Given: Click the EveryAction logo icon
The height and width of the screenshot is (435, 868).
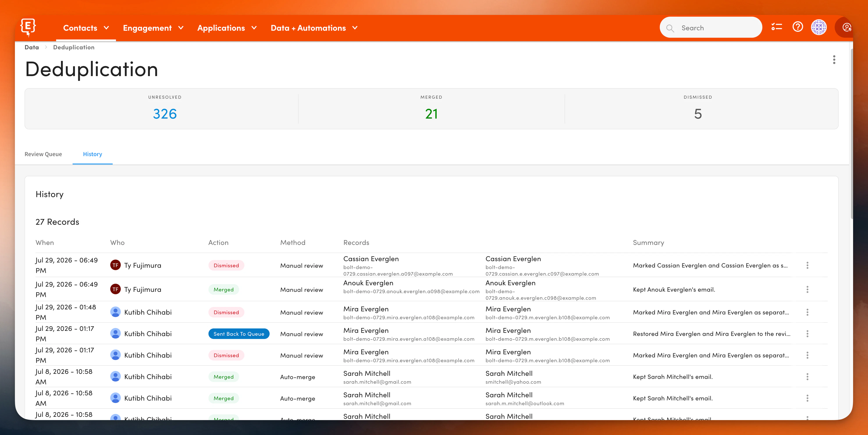Looking at the screenshot, I should (x=28, y=27).
